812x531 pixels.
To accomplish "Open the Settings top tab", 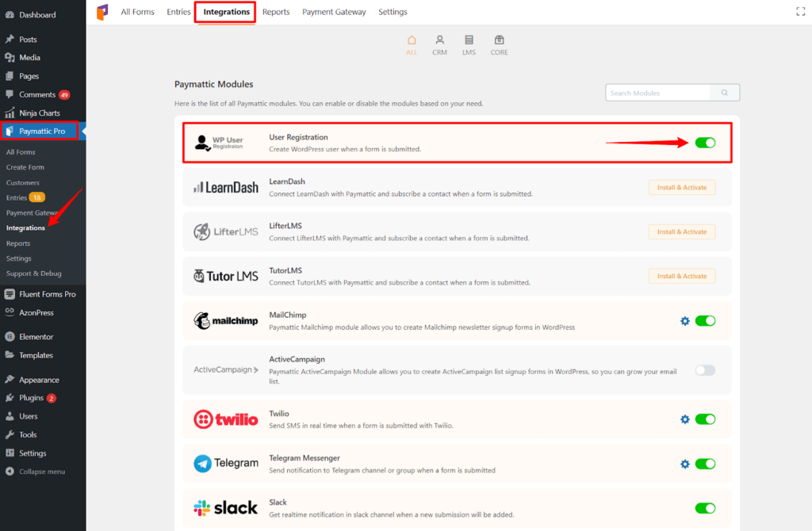I will pos(393,12).
